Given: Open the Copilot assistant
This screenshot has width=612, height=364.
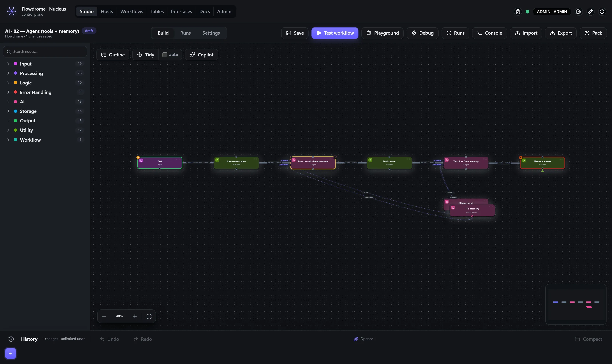Looking at the screenshot, I should pos(202,55).
